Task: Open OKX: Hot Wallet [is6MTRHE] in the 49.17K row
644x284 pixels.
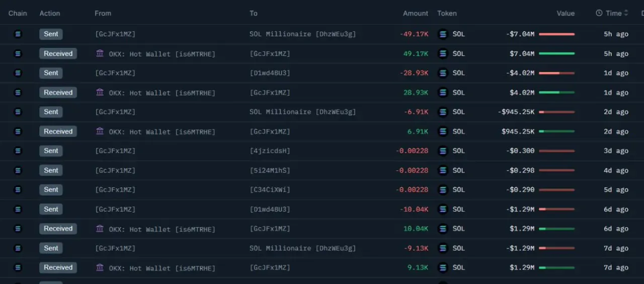Action: 162,54
